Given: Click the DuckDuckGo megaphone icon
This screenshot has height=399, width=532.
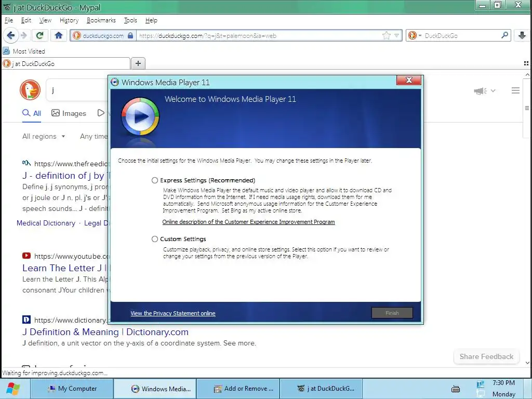Looking at the screenshot, I should click(480, 90).
